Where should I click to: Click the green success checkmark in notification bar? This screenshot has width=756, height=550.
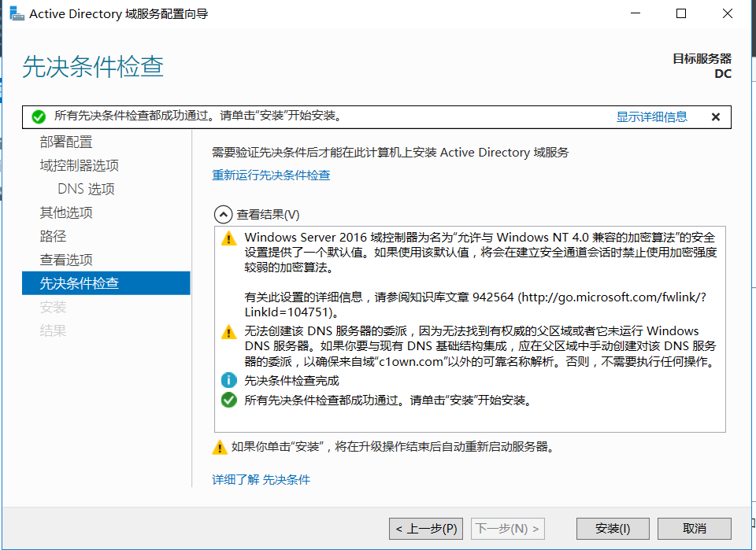click(x=38, y=116)
